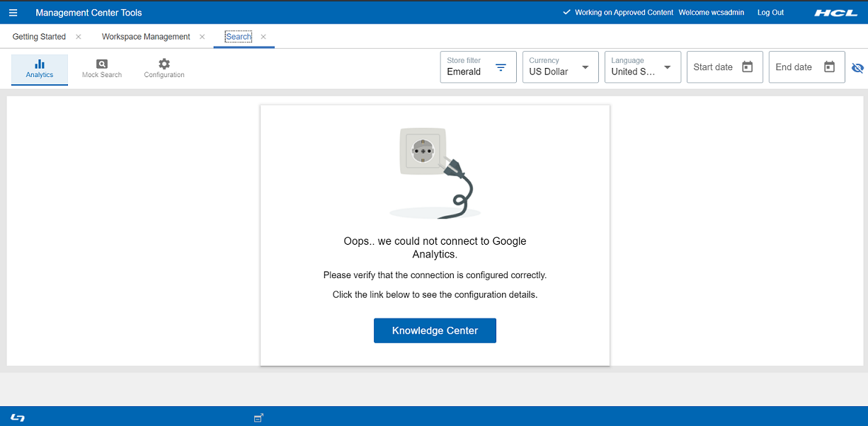Close the Search tab
This screenshot has width=868, height=426.
[x=263, y=37]
